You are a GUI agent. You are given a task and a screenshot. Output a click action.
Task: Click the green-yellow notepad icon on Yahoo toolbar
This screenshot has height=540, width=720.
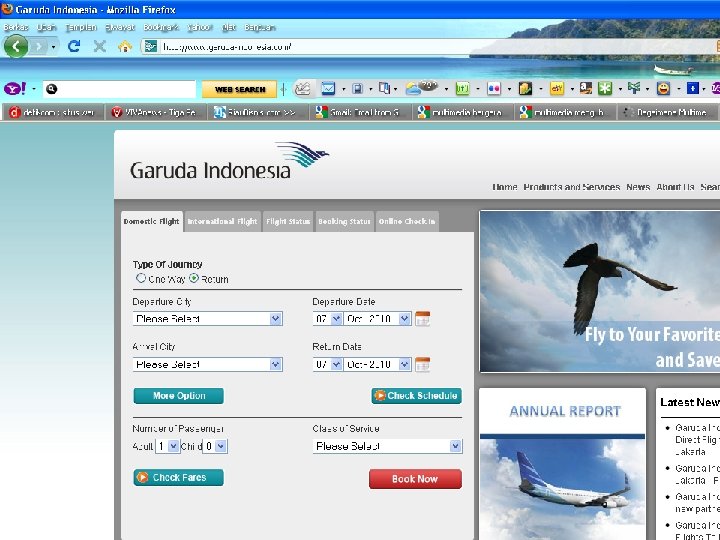pos(525,89)
